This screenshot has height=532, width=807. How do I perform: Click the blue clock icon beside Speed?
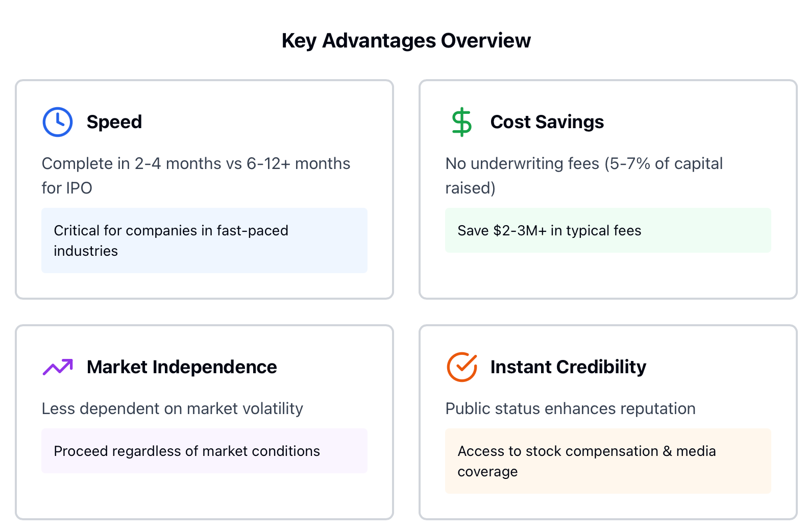pos(57,122)
